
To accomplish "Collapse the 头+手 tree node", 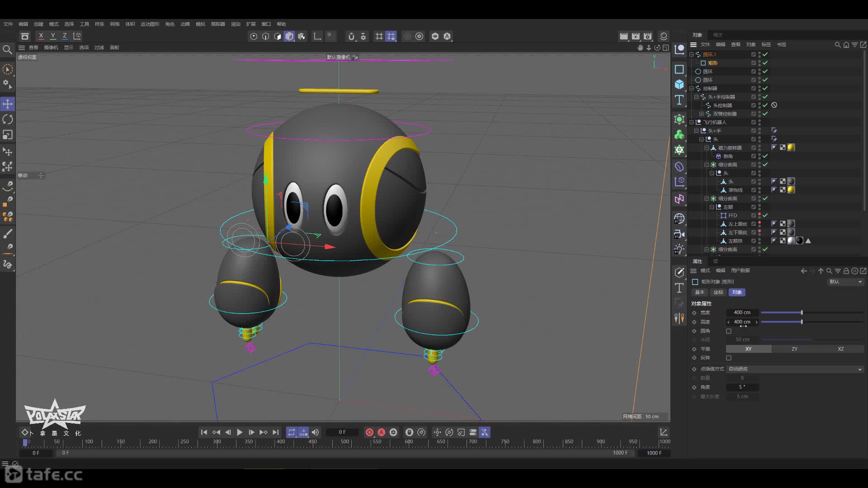I will click(696, 131).
